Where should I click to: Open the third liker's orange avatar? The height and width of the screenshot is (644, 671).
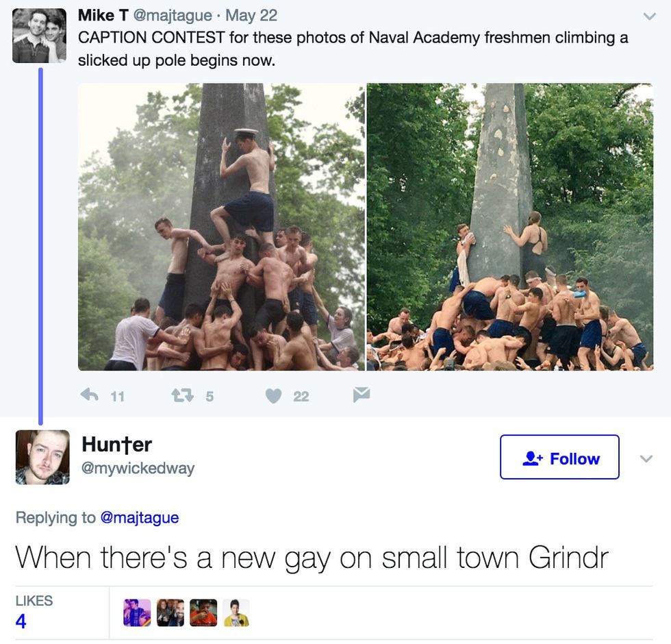coord(203,612)
